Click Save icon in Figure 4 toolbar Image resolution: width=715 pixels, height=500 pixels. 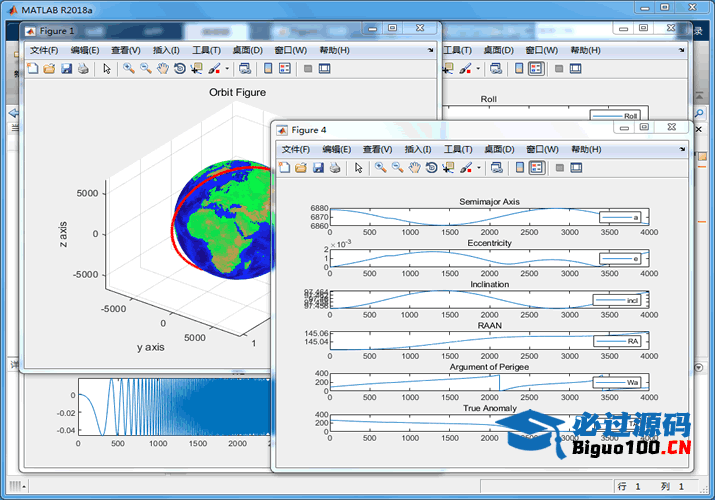318,168
